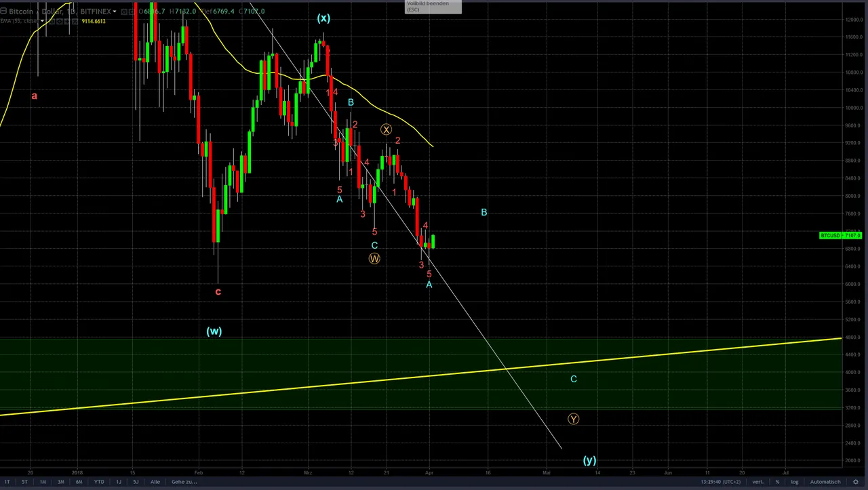Hide EMA indicator using eye icon
Viewport: 868px width, 490px height.
(52, 21)
